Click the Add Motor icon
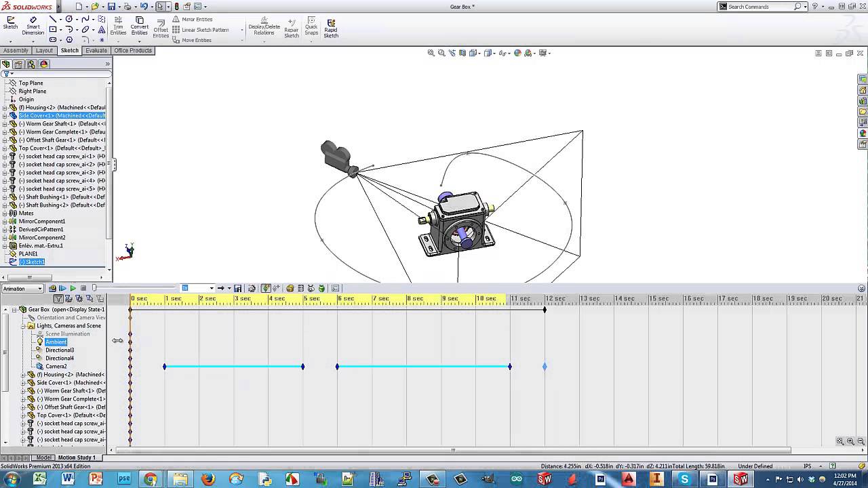The image size is (868, 488). pyautogui.click(x=290, y=289)
